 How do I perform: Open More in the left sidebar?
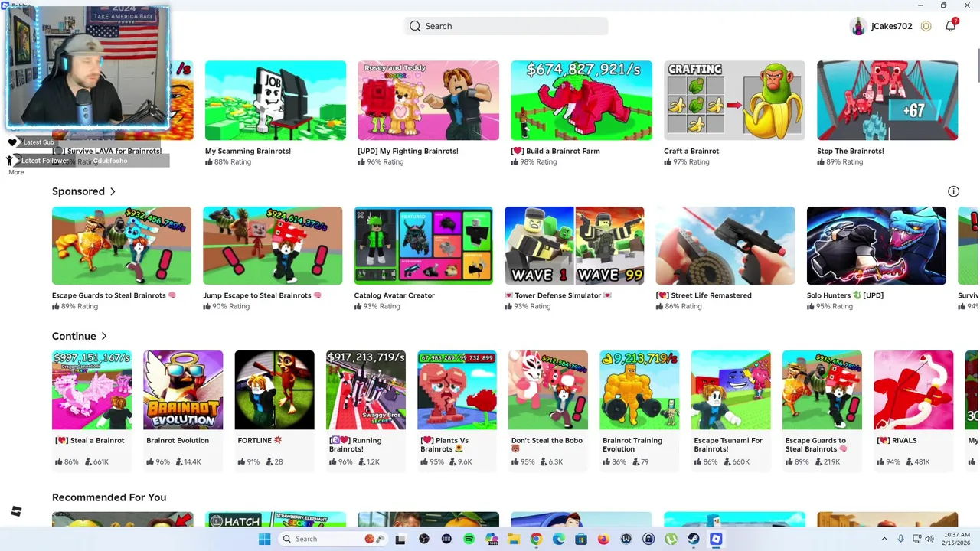[x=16, y=172]
